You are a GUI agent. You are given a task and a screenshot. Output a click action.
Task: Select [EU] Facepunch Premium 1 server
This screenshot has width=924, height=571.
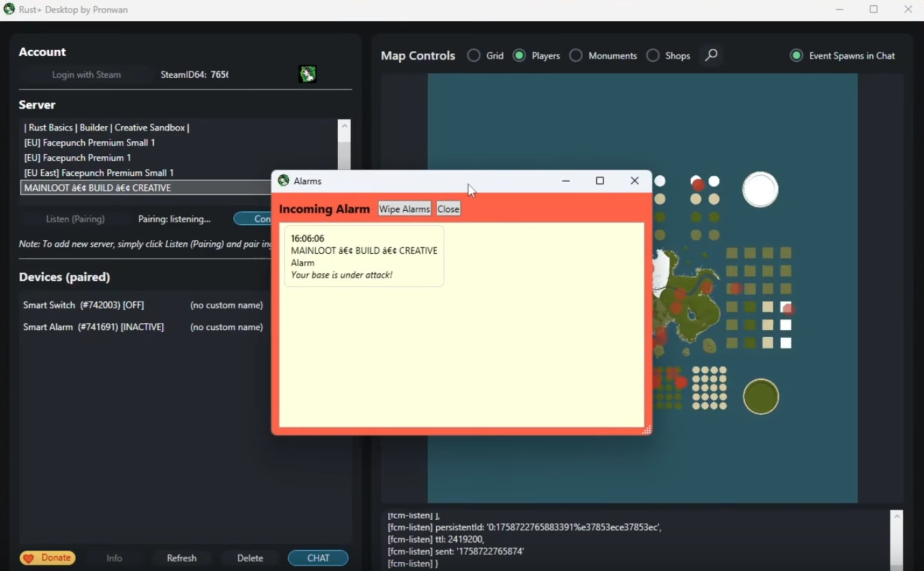click(x=179, y=158)
